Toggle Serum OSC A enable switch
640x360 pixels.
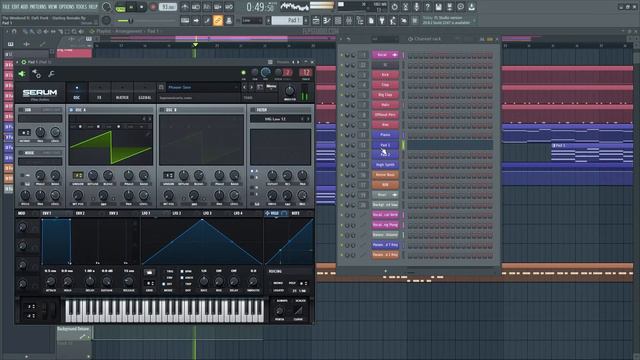coord(71,110)
